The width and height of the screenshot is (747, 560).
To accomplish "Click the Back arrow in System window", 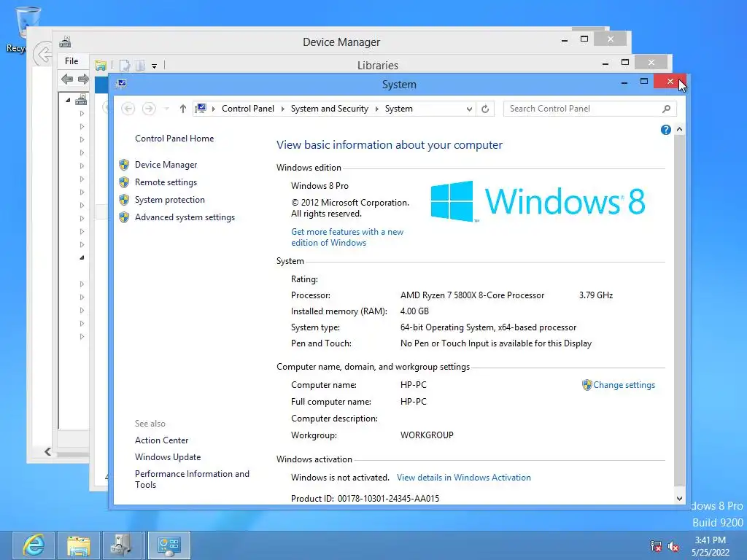I will tap(128, 109).
